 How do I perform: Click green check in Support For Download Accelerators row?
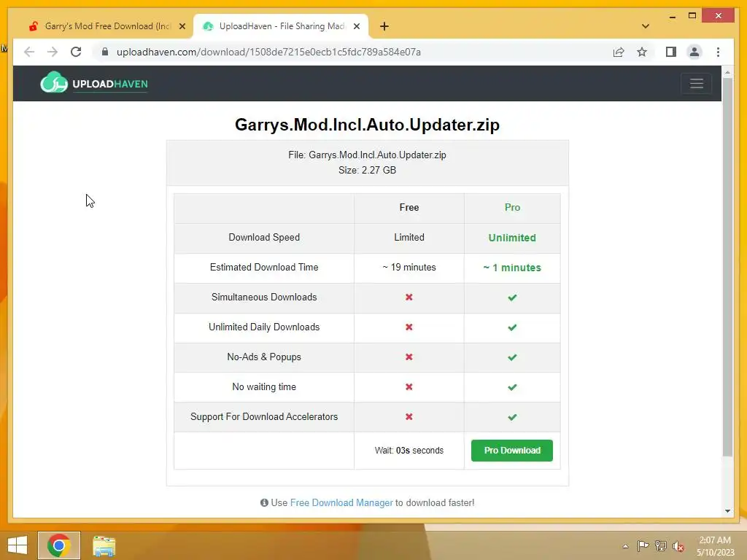512,417
